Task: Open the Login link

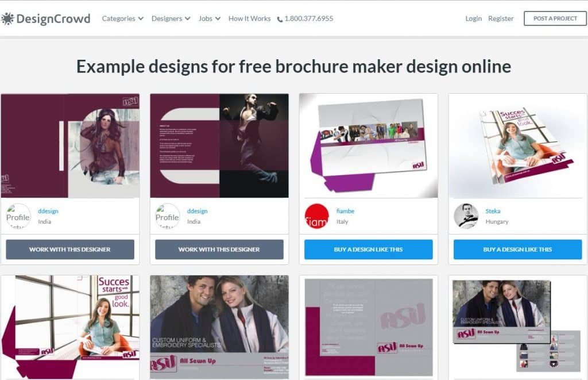Action: [x=474, y=18]
